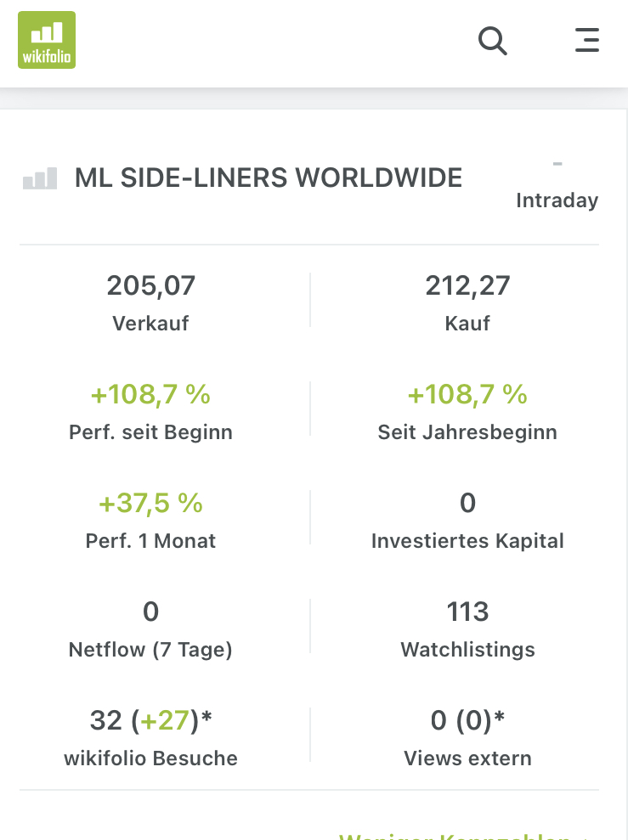Click the wikifolio logo
Screen dimensions: 628x840
point(47,40)
